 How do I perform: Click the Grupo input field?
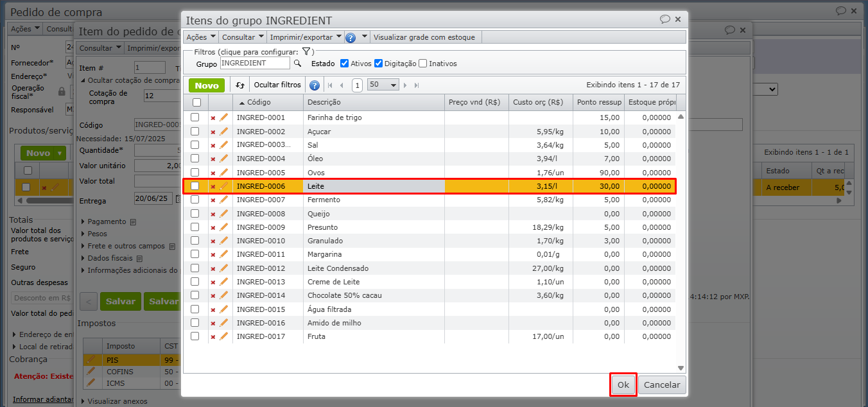tap(255, 64)
